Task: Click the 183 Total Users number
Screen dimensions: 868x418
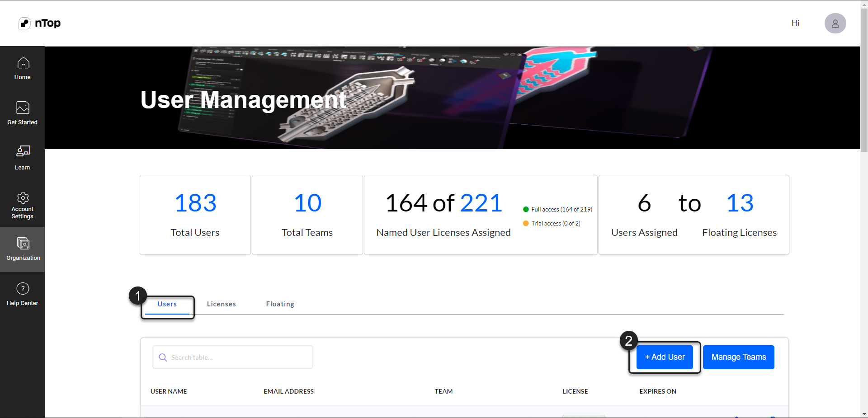Action: pyautogui.click(x=195, y=203)
